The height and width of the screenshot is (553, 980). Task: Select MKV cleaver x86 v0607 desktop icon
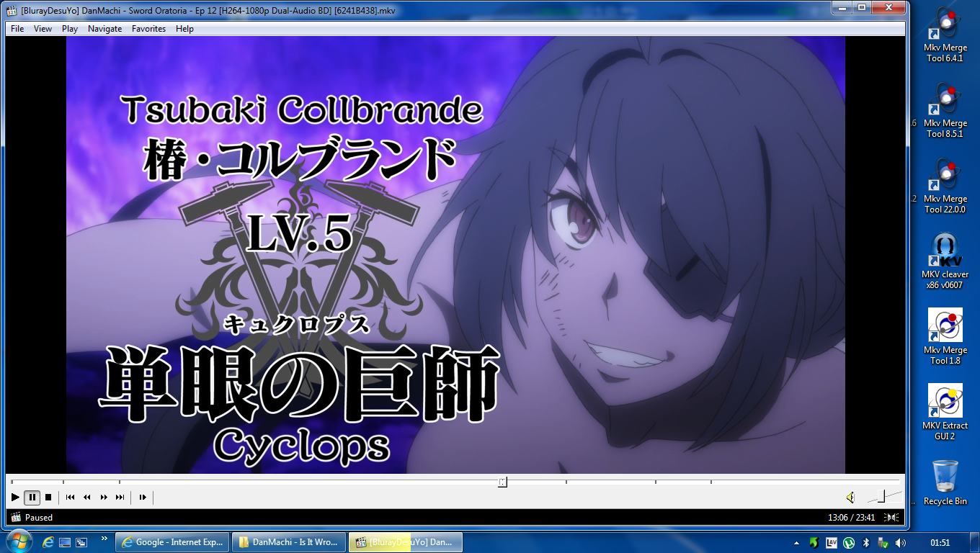click(x=945, y=261)
